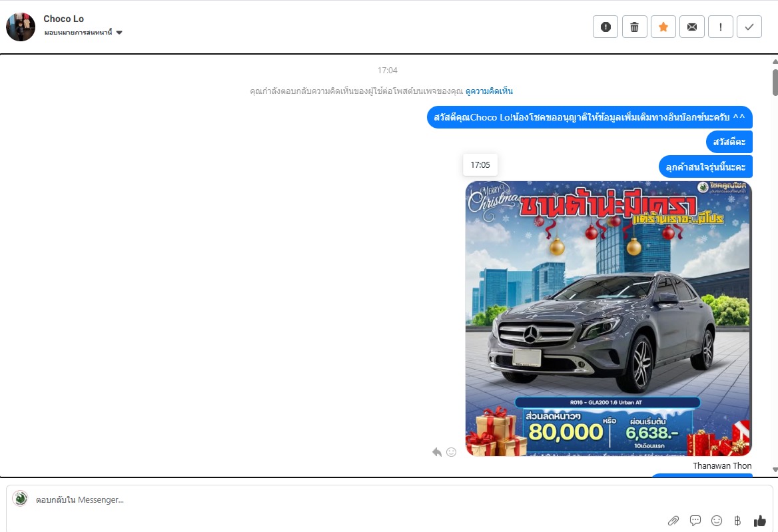Delete conversation using the trash icon
Image resolution: width=778 pixels, height=532 pixels.
click(634, 27)
